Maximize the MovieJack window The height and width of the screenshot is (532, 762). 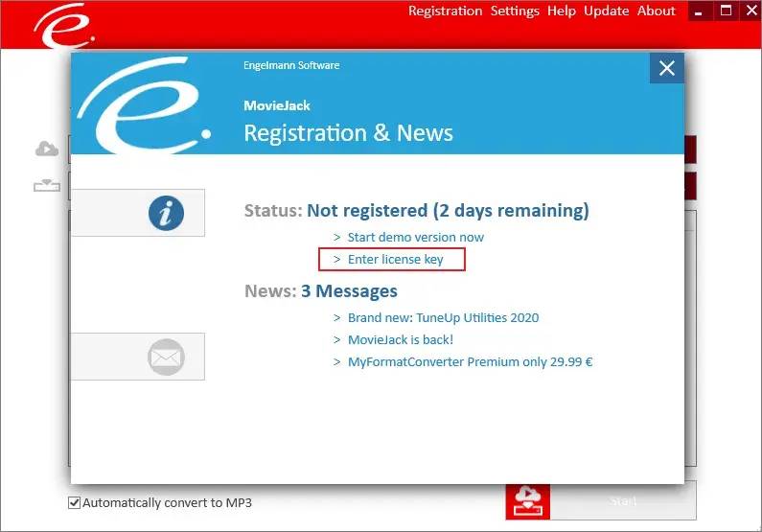click(x=726, y=11)
